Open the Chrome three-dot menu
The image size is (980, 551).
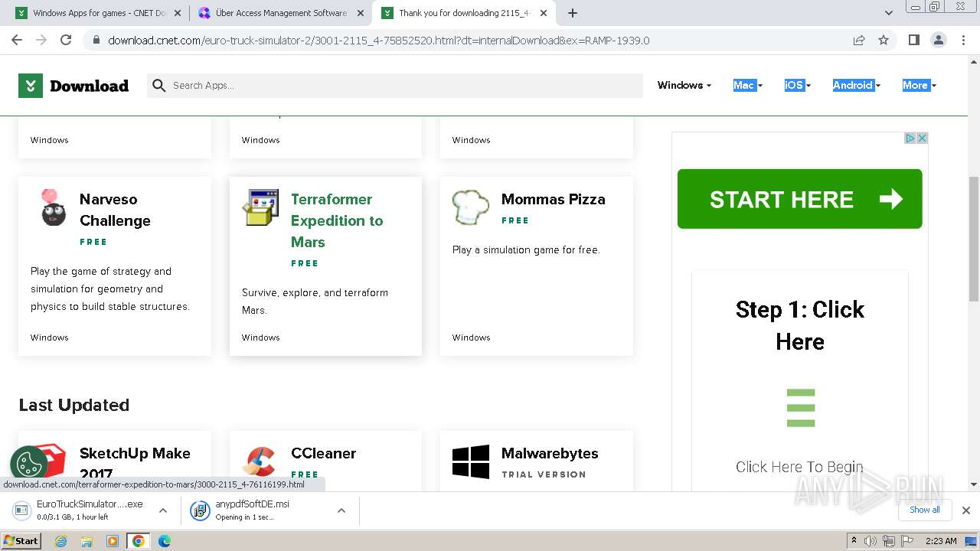962,40
